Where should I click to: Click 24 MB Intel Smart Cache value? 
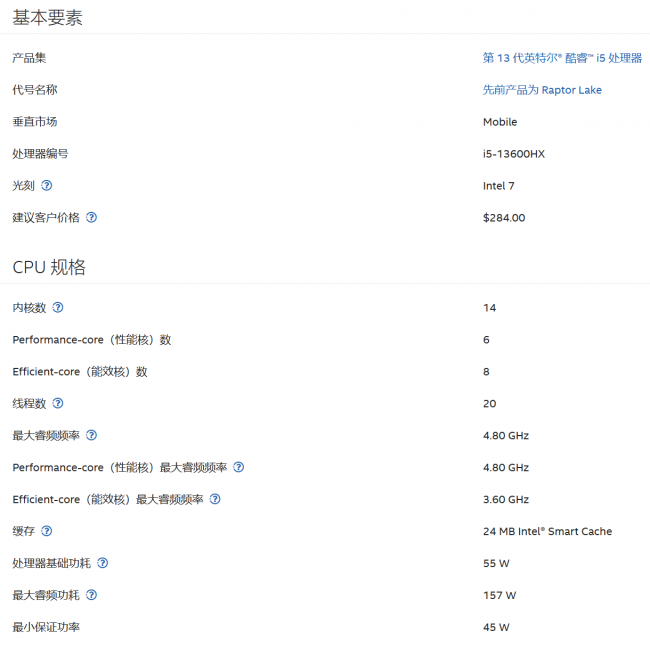click(547, 531)
